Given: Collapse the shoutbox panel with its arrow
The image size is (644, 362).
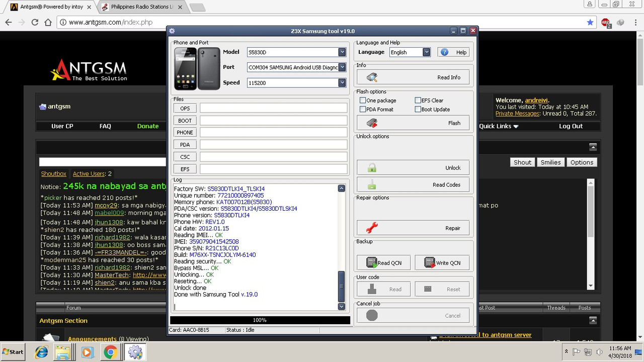Looking at the screenshot, I should coord(593,147).
